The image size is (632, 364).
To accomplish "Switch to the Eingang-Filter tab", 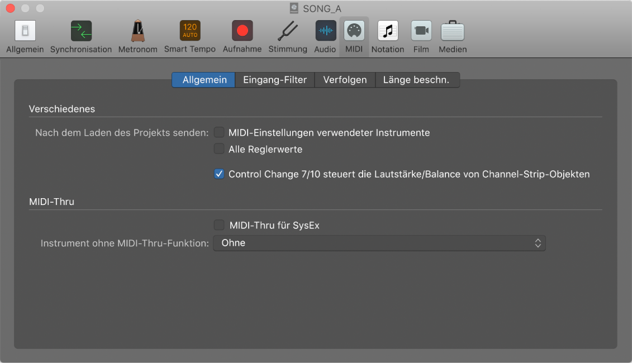I will click(274, 80).
